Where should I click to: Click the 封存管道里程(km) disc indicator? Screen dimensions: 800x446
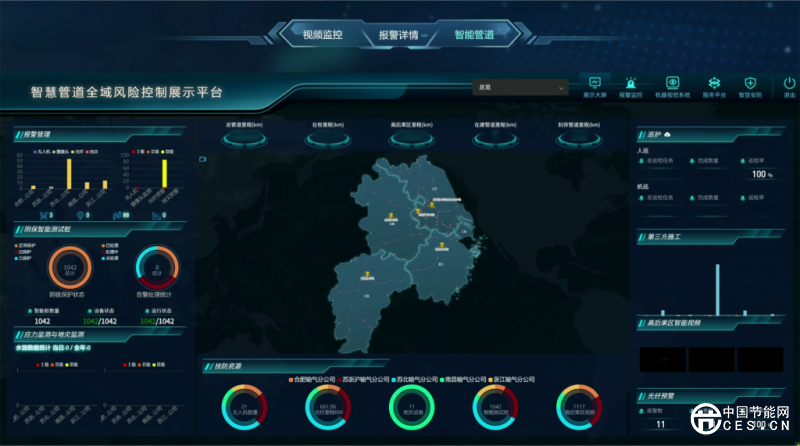click(579, 139)
